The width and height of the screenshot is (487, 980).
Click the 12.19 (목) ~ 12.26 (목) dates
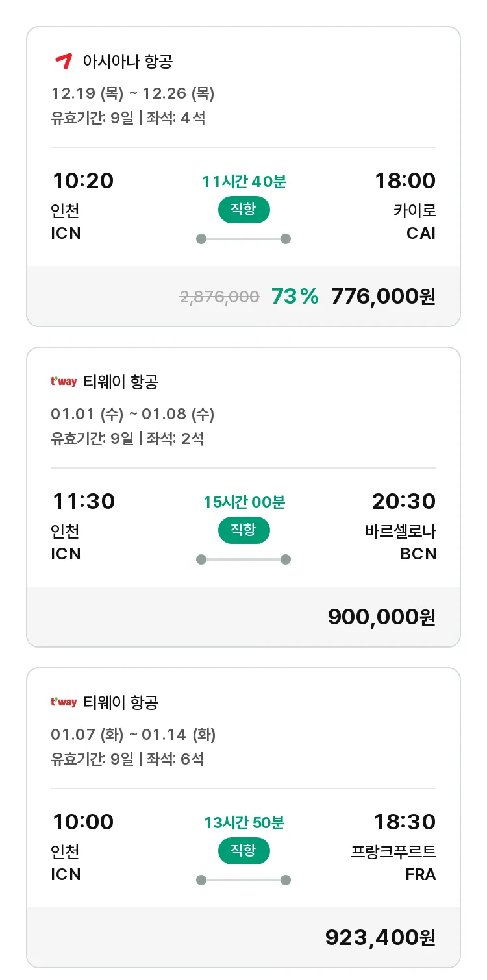tap(132, 93)
